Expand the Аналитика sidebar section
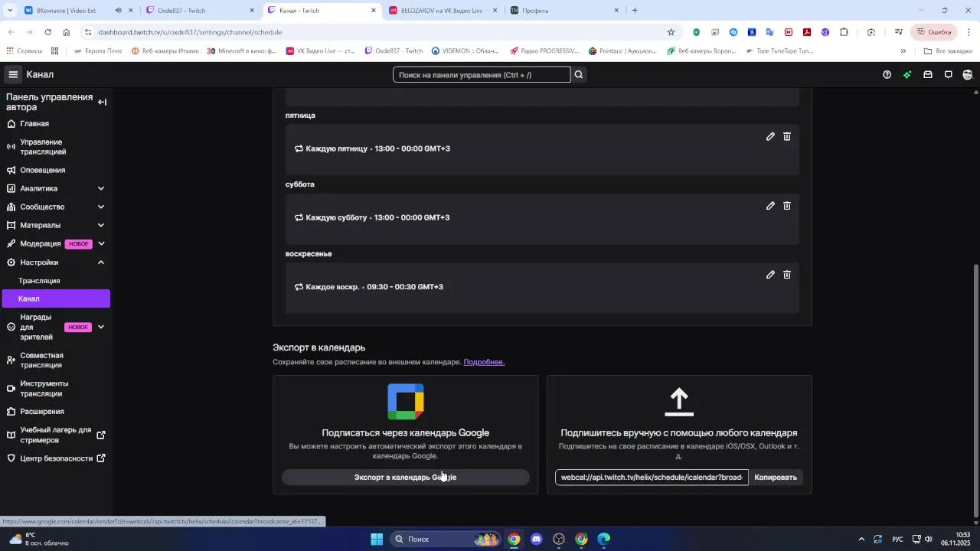The height and width of the screenshot is (551, 980). [x=101, y=188]
